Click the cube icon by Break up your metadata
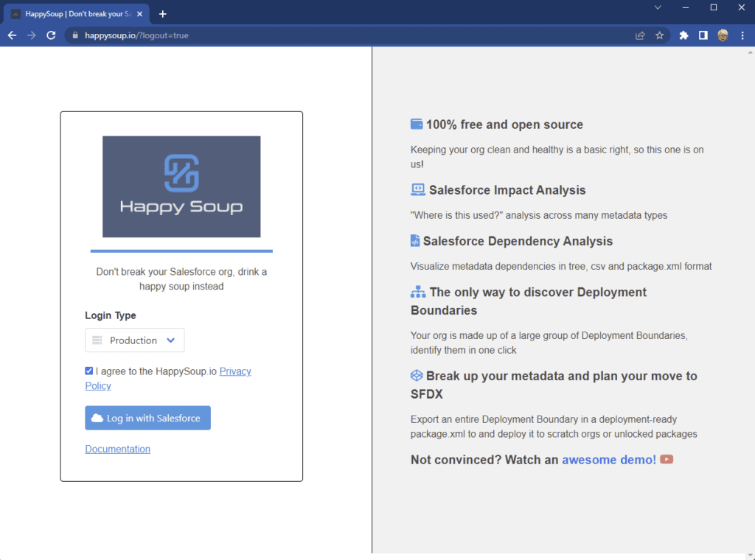 (417, 375)
